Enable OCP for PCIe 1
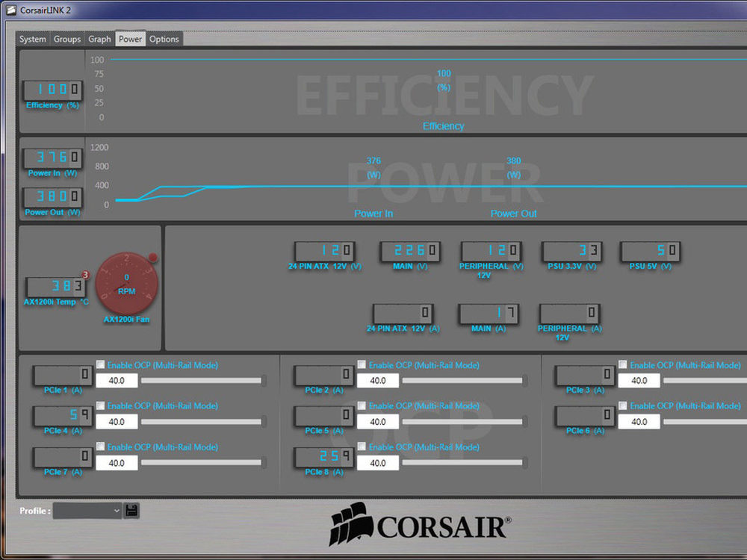747x560 pixels. point(101,365)
